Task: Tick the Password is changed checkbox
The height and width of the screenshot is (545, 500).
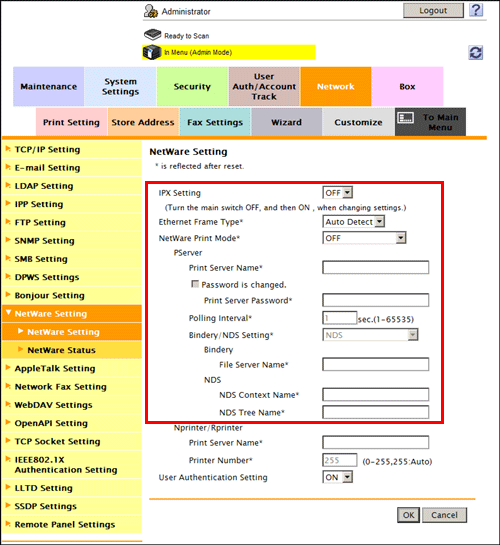Action: [x=195, y=284]
